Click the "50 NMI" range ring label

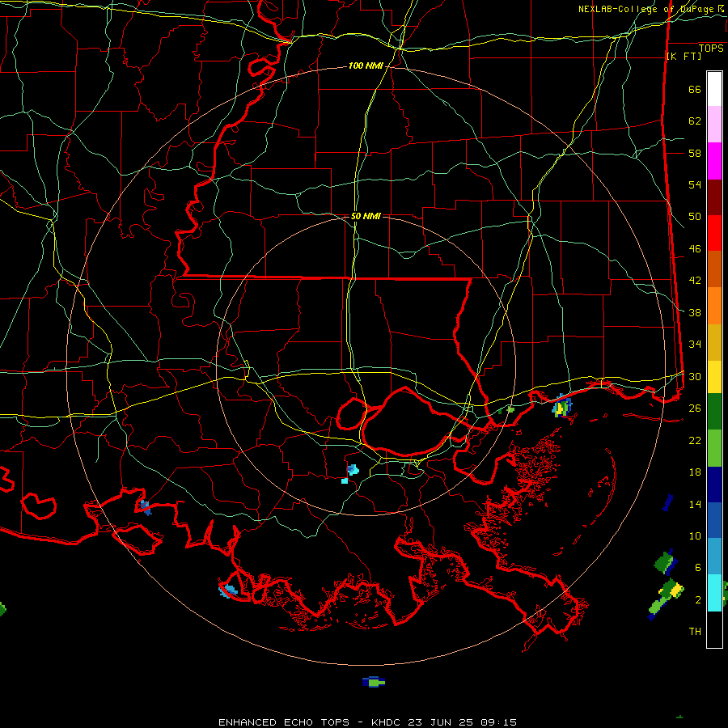366,216
